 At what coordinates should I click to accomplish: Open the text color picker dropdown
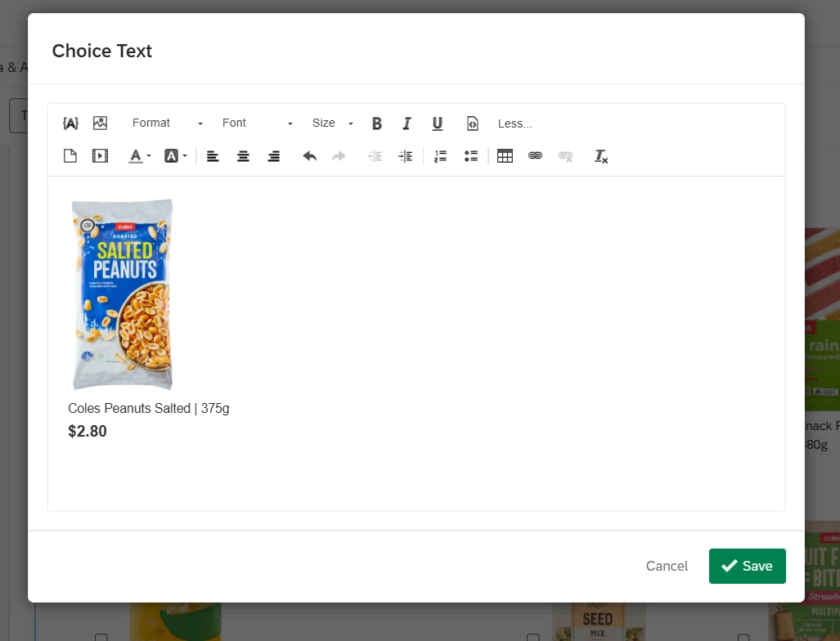pyautogui.click(x=140, y=156)
